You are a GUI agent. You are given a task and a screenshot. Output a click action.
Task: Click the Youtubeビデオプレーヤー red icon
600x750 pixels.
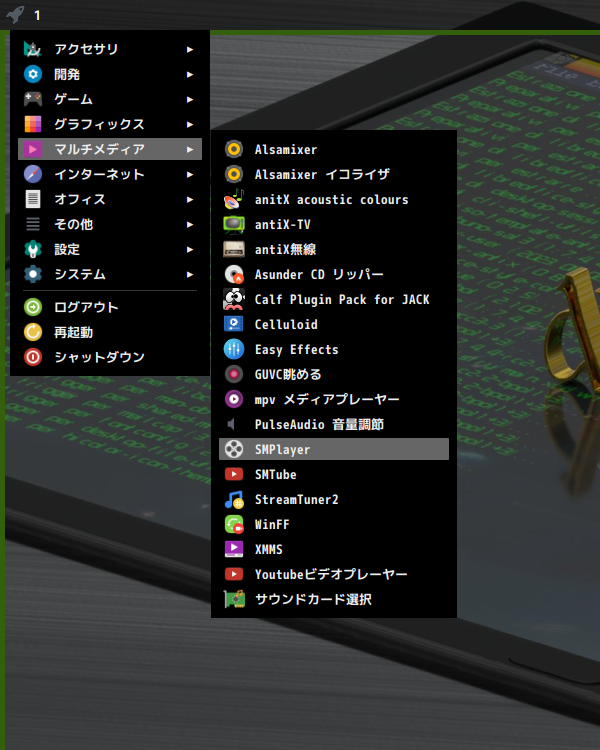pyautogui.click(x=234, y=574)
